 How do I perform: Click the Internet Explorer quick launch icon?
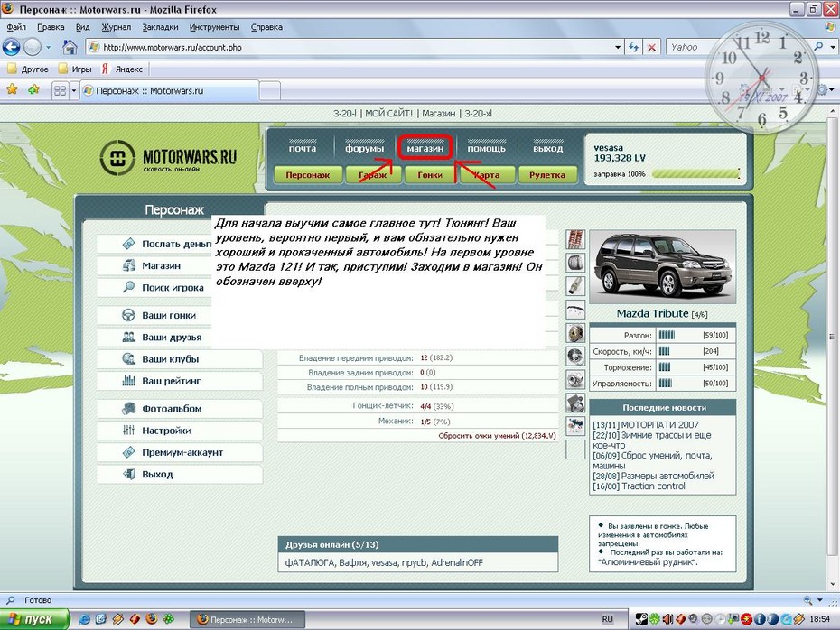84,619
